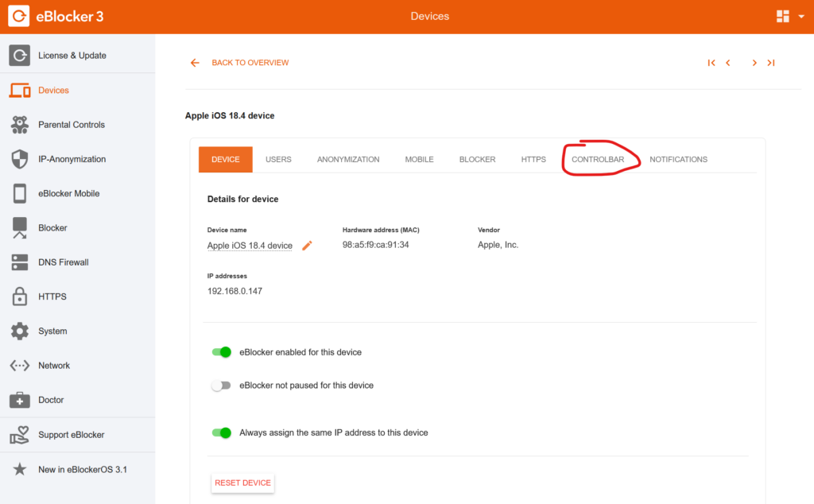Jump to last device icon

[771, 63]
